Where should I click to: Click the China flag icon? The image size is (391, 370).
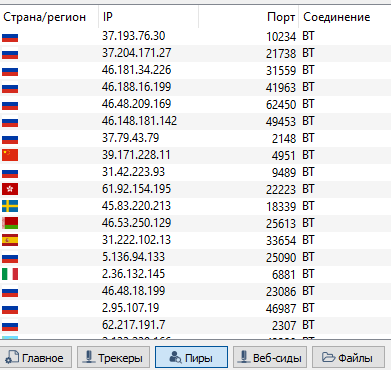pyautogui.click(x=10, y=155)
